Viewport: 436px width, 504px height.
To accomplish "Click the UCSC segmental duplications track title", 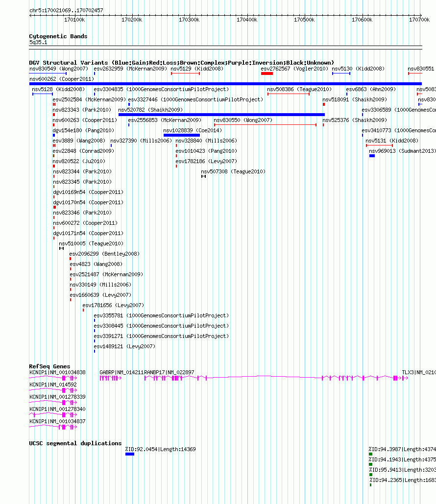I will [75, 443].
